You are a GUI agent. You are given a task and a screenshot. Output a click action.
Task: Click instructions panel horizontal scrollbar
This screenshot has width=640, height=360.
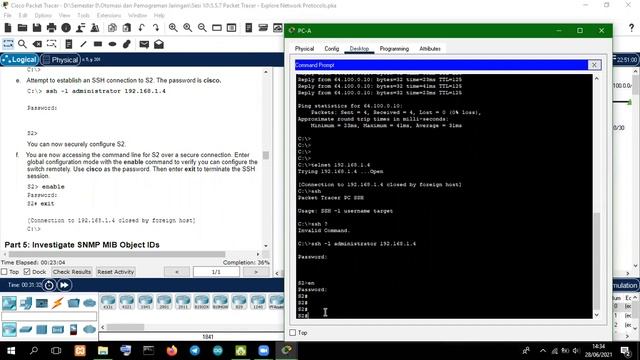[x=117, y=254]
